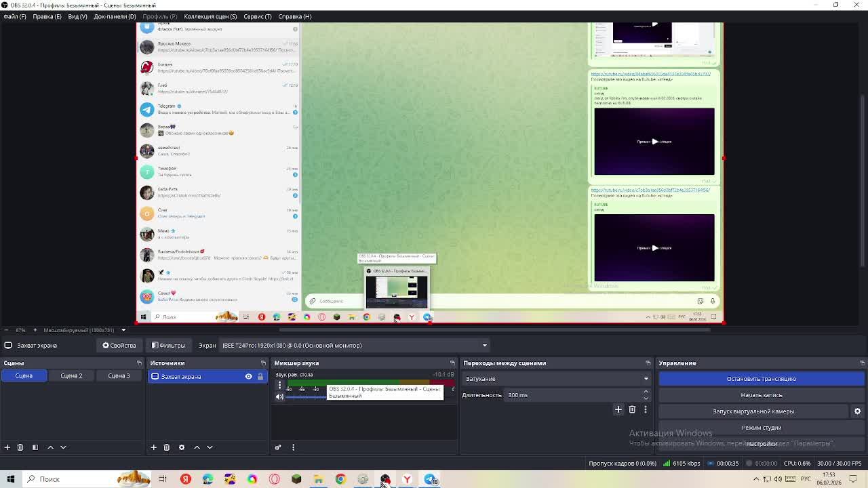
Task: Open the Затухание transition dropdown
Action: (557, 379)
